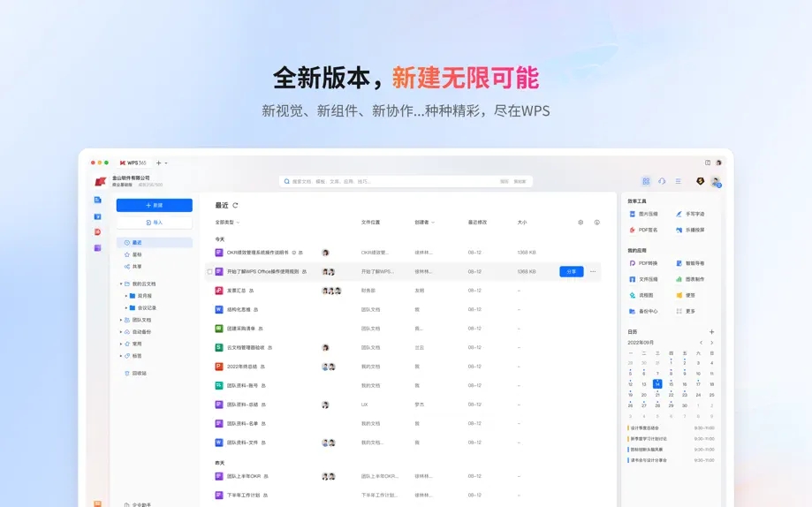812x507 pixels.
Task: Open the 最近 (Recent) sidebar item
Action: pyautogui.click(x=155, y=242)
